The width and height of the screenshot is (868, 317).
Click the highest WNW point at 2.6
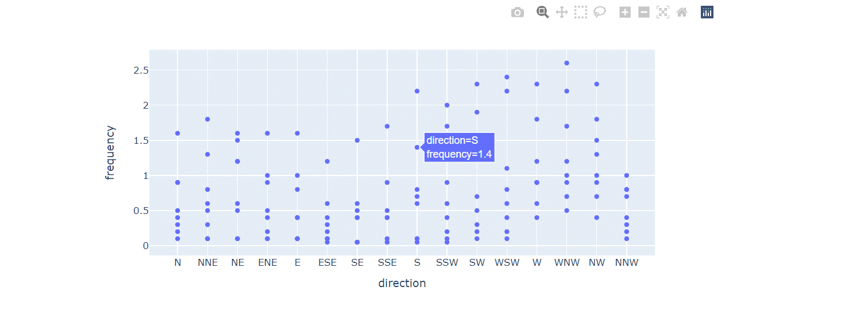tap(567, 63)
